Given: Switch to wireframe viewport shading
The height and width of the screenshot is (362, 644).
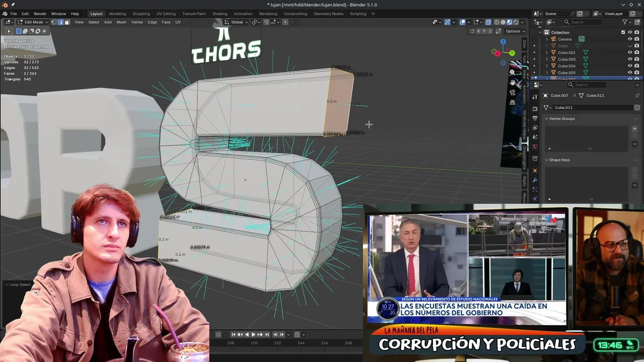Looking at the screenshot, I should coord(497,22).
